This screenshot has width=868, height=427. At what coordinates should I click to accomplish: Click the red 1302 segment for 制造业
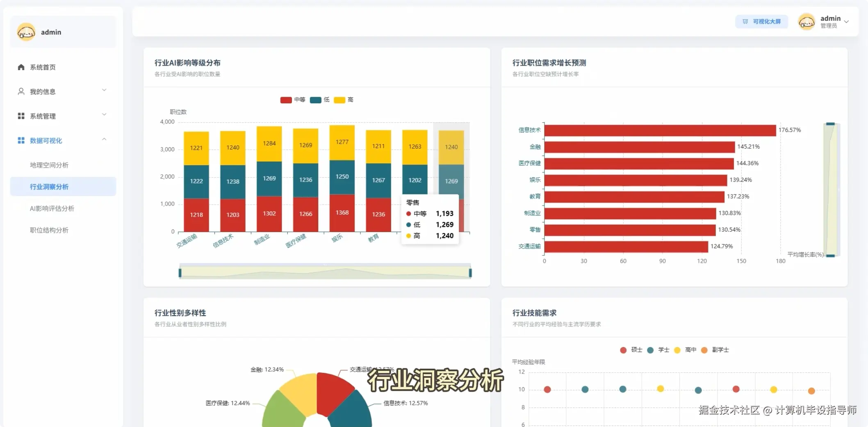click(x=269, y=214)
